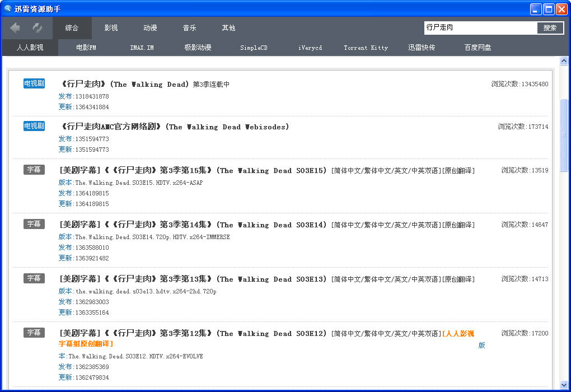Select the 音乐 category tab
The width and height of the screenshot is (571, 392).
[189, 28]
